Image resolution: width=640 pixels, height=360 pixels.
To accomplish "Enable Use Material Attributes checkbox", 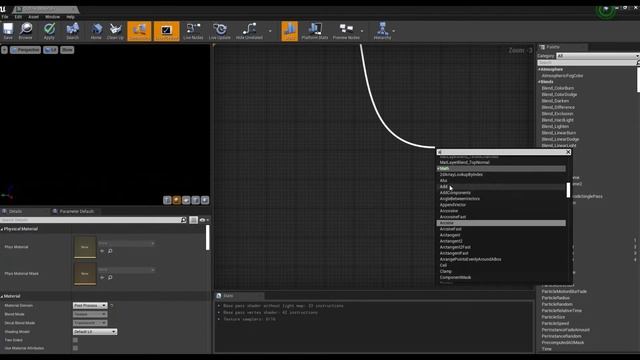I will point(75,348).
